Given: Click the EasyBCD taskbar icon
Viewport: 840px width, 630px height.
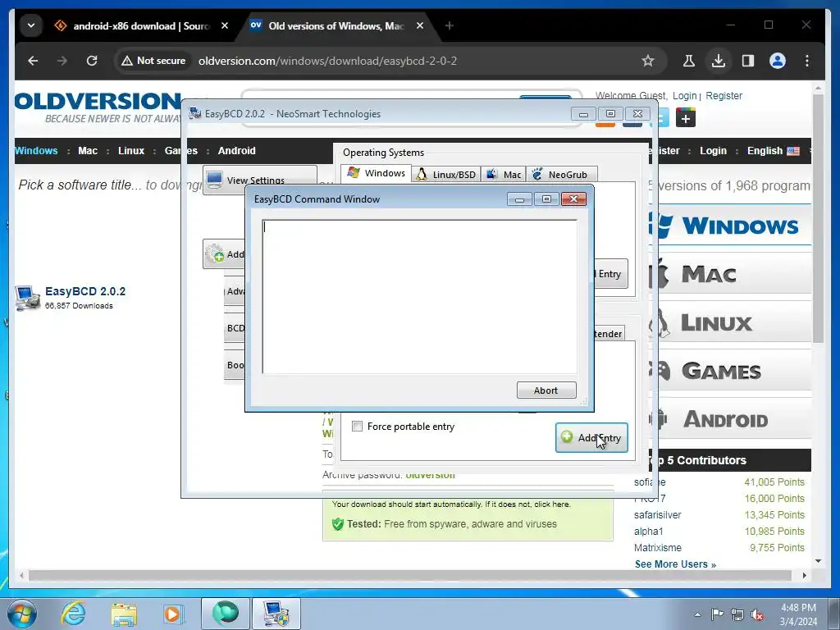Looking at the screenshot, I should [276, 614].
